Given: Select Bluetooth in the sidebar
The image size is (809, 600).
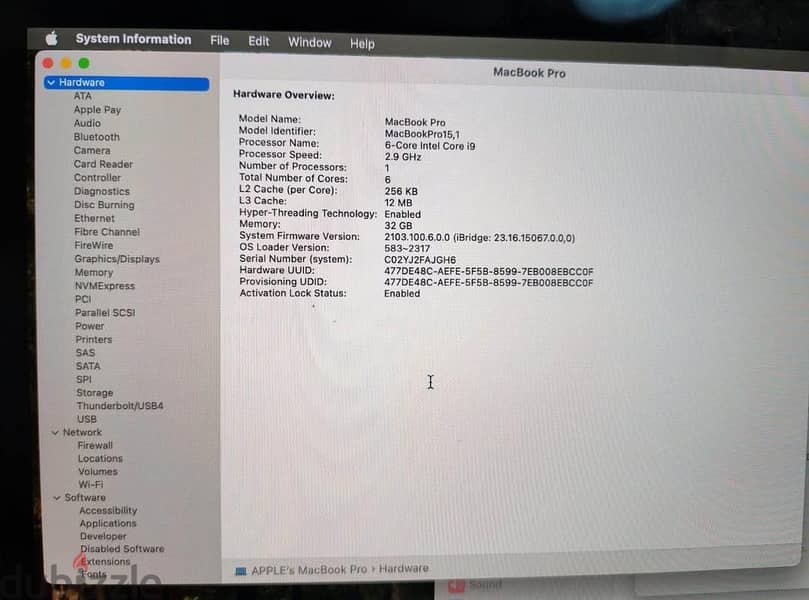Looking at the screenshot, I should pos(96,137).
